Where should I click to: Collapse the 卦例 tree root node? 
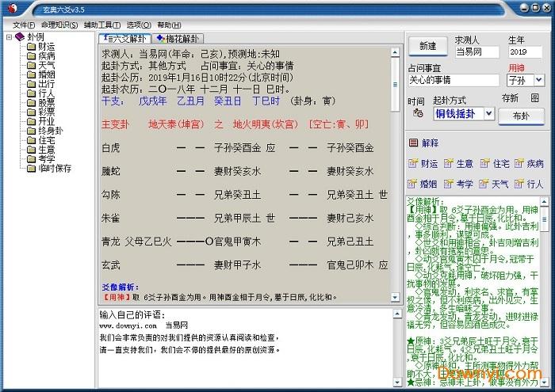tap(10, 36)
